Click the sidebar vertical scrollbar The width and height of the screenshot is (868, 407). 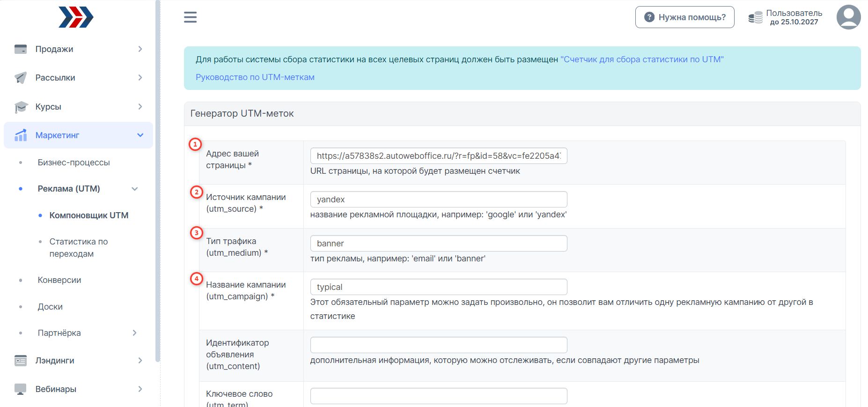point(158,181)
